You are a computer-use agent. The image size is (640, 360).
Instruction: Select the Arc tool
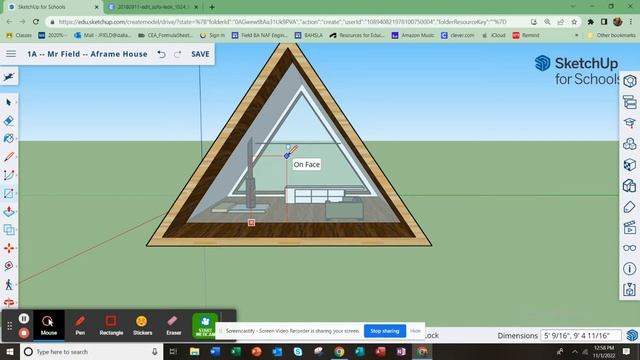(x=9, y=175)
